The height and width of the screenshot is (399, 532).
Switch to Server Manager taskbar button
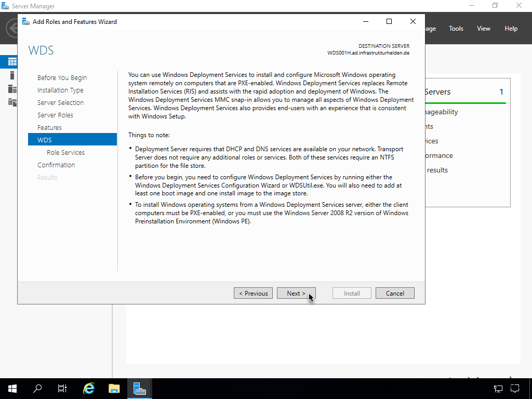coord(139,389)
